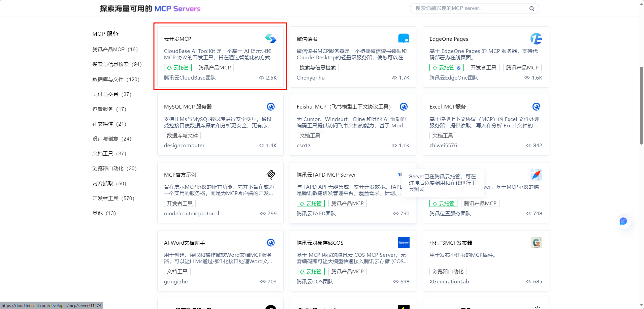The width and height of the screenshot is (644, 309).
Task: Select 支付与交易 (37) category
Action: tap(112, 94)
